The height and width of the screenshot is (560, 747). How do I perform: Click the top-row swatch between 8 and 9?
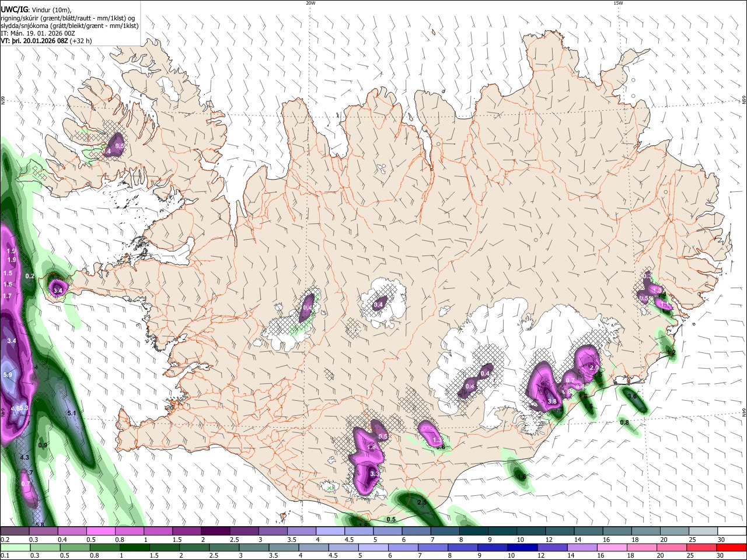[x=473, y=531]
